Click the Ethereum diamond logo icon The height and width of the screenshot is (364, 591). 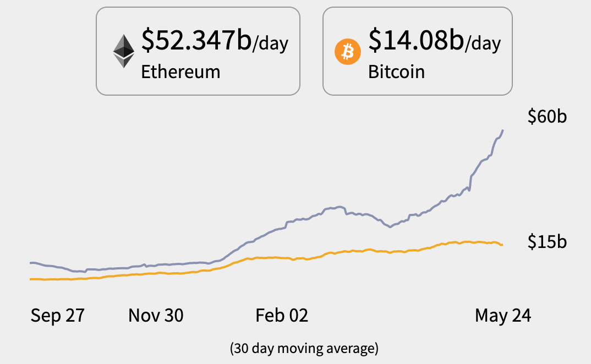(124, 51)
